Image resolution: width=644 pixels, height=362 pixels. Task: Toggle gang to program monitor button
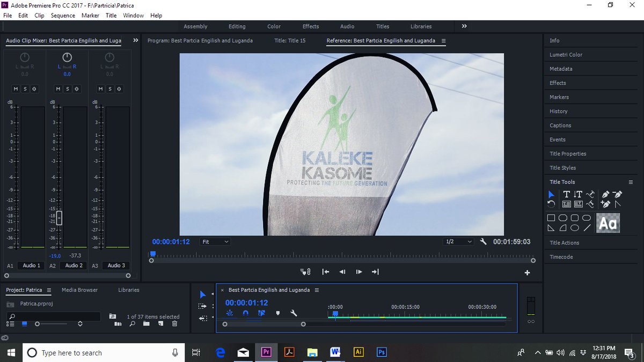(305, 272)
